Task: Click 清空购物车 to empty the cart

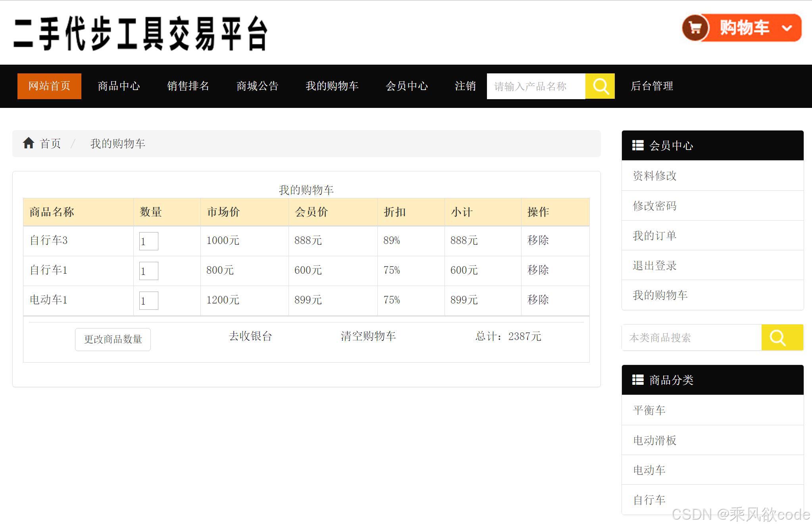Action: (368, 336)
